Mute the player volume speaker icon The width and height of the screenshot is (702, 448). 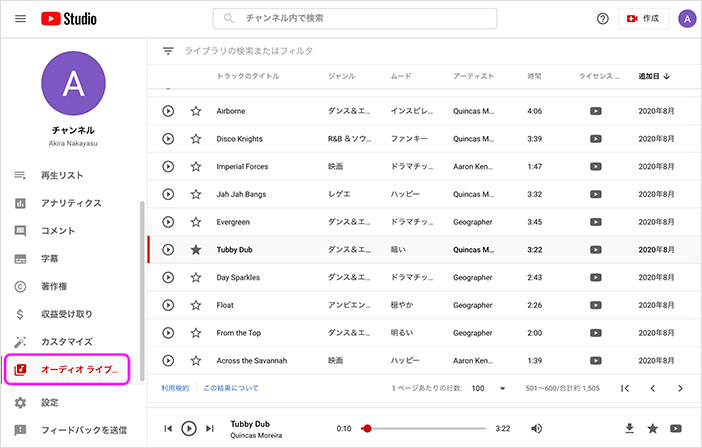point(536,428)
